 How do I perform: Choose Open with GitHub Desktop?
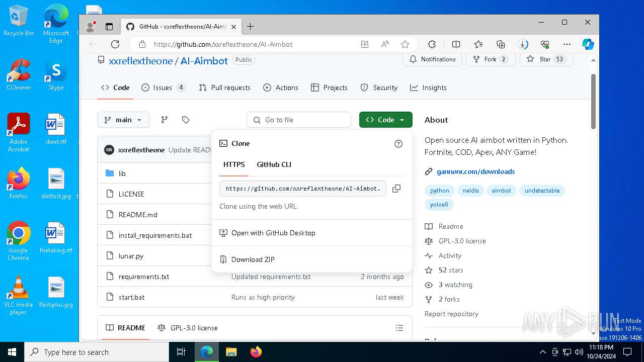[x=312, y=233]
